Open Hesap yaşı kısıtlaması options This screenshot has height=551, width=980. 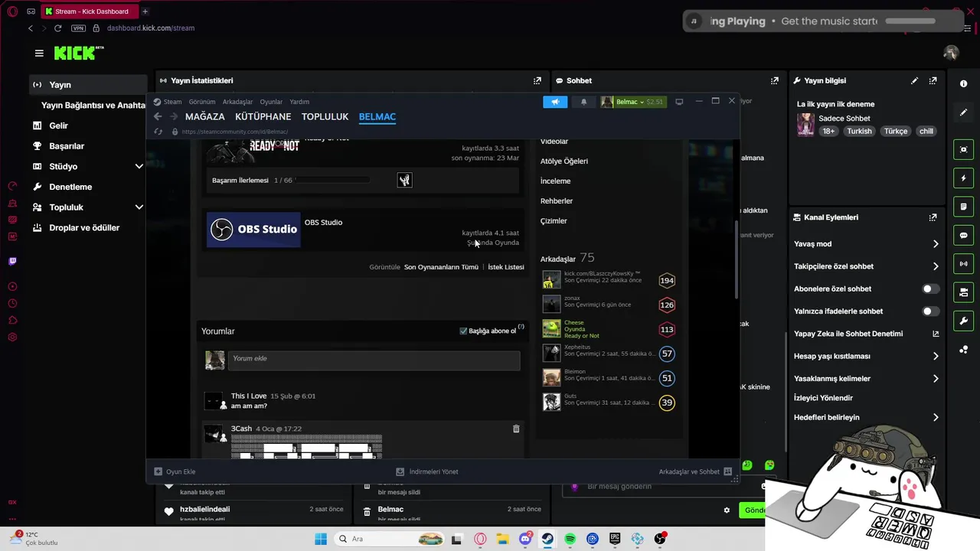[x=866, y=356]
